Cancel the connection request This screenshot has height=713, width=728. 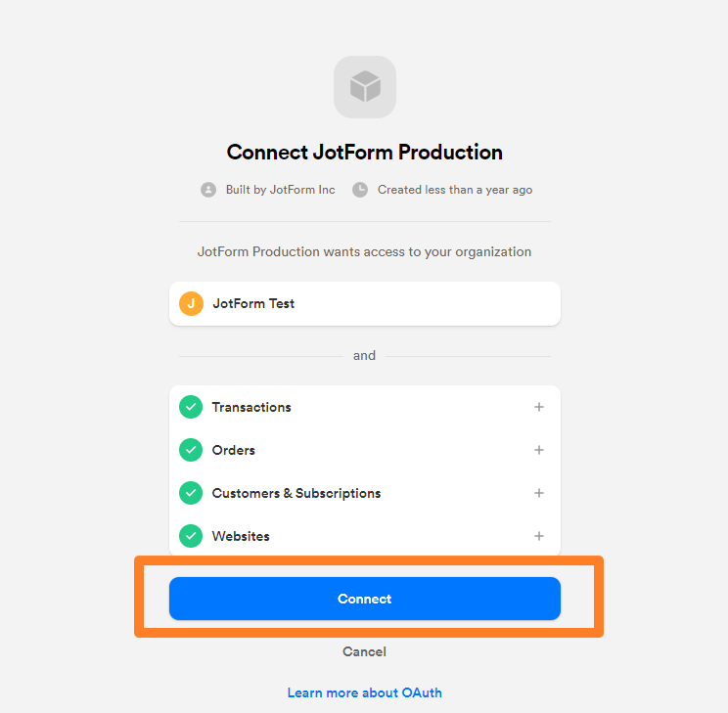pos(364,651)
